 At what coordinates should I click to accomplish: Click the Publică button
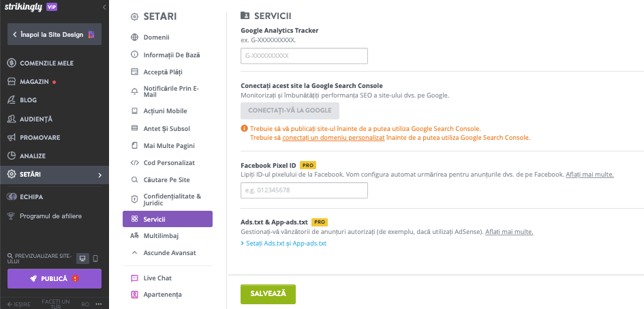point(55,278)
